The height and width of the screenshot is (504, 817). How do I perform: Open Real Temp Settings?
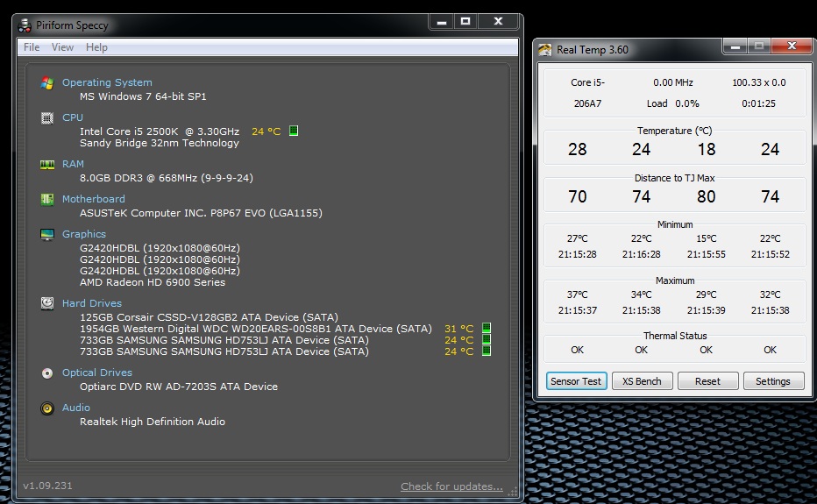(x=773, y=381)
